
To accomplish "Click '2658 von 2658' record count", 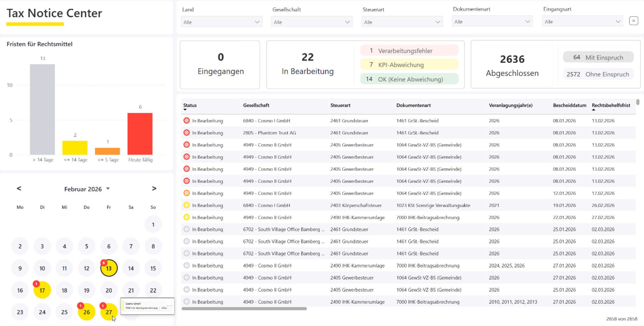I will (x=622, y=319).
